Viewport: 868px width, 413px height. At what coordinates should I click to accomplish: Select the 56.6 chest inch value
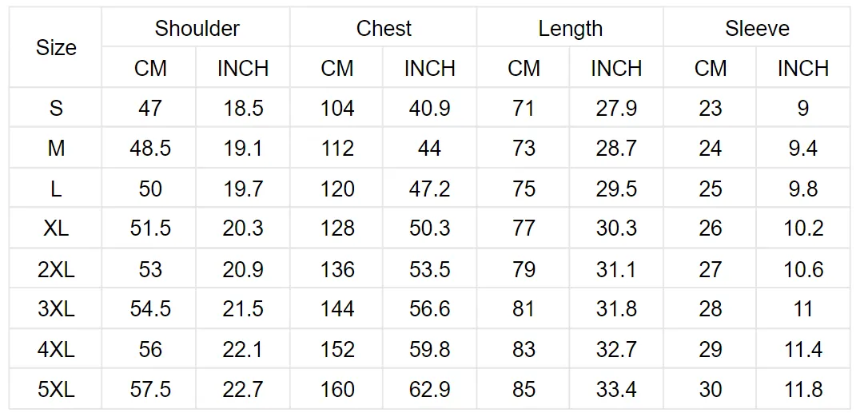point(429,309)
